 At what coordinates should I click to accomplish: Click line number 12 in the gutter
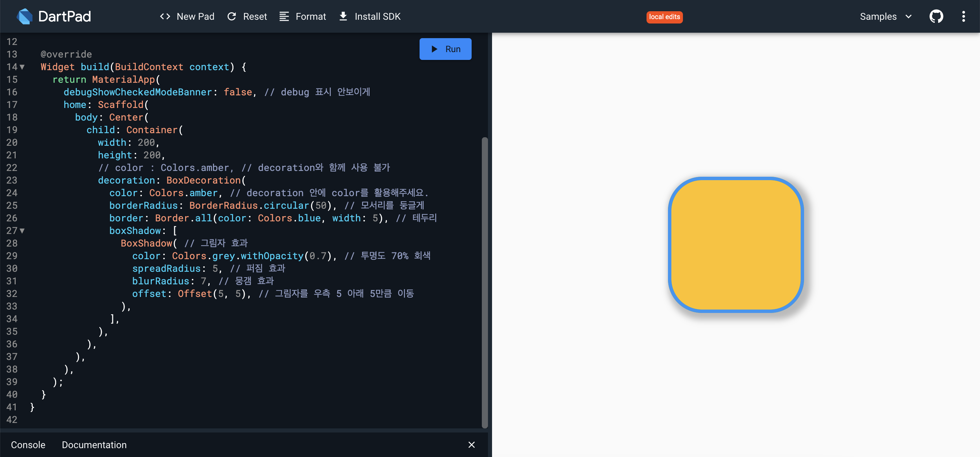(x=12, y=42)
